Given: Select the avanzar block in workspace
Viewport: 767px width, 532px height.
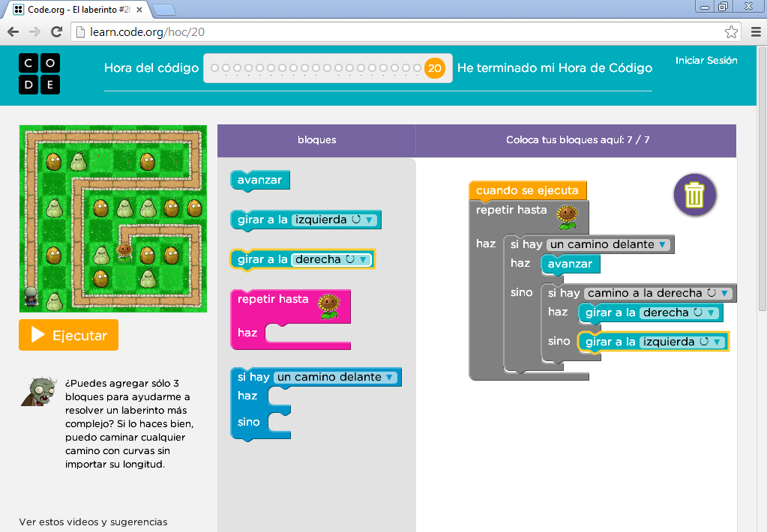Looking at the screenshot, I should point(570,264).
